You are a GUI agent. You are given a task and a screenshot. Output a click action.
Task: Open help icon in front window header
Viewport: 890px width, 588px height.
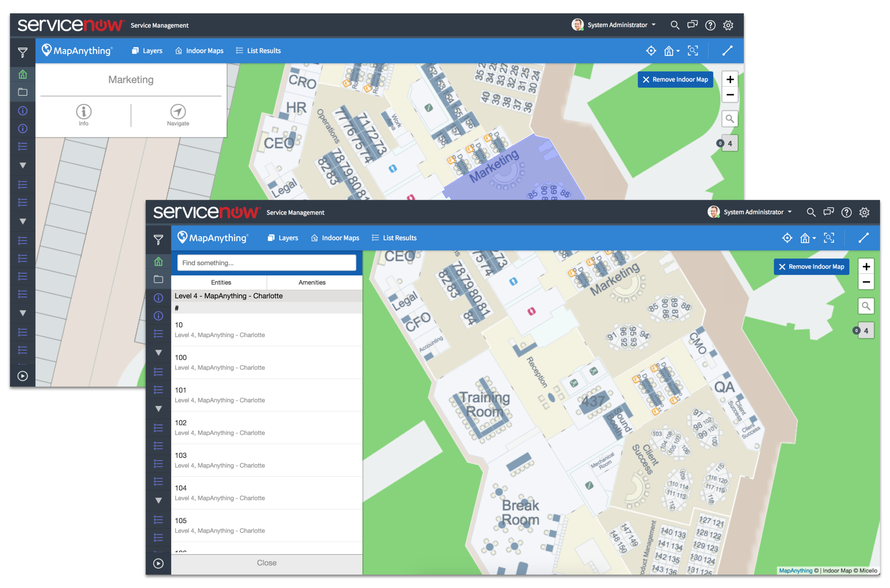(847, 212)
